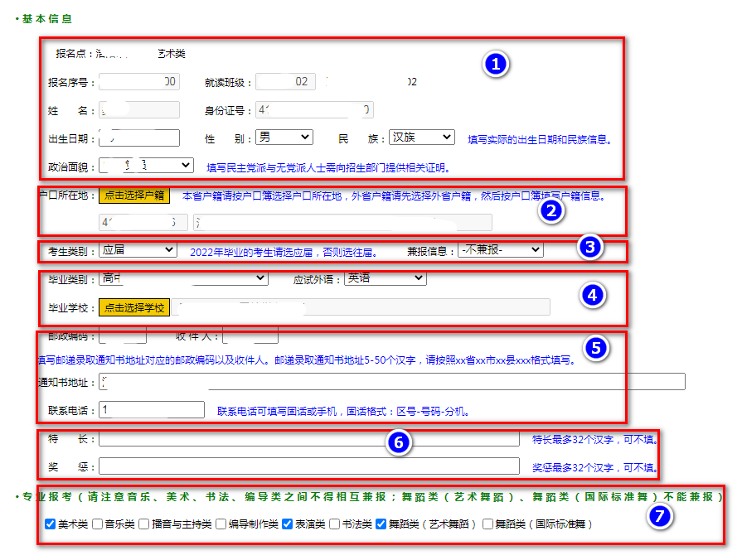Select the 出生日期 input field
The width and height of the screenshot is (742, 560).
[x=138, y=138]
